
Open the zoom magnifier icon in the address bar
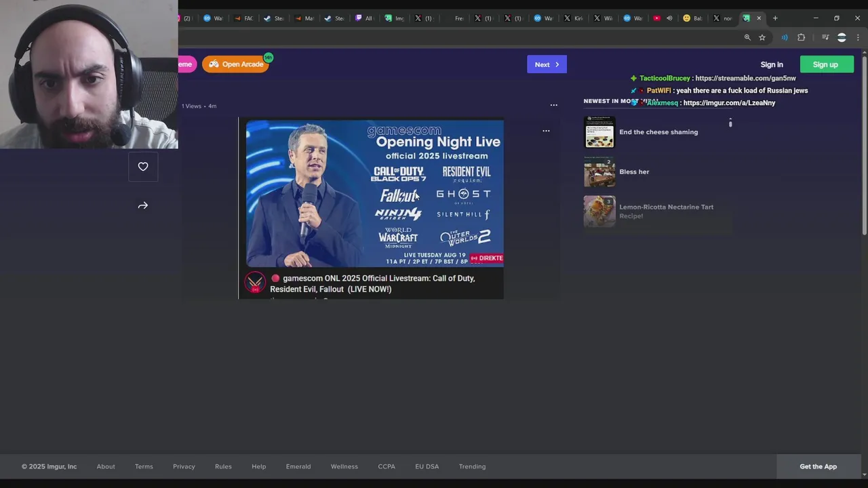[x=747, y=37]
